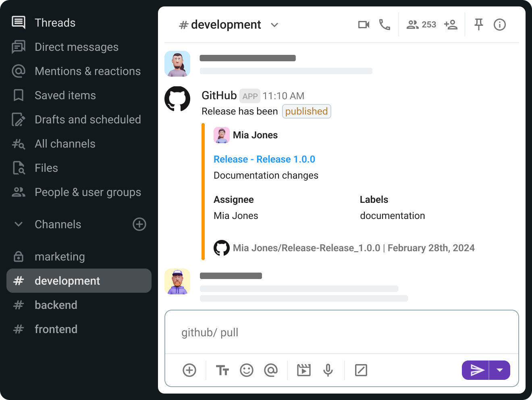Click the bearded user avatar

pos(177,281)
